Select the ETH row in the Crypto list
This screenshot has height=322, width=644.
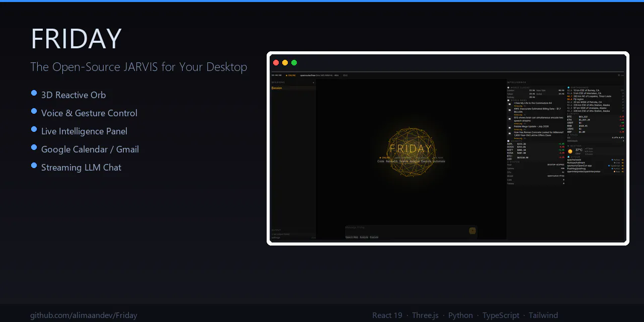click(x=596, y=120)
